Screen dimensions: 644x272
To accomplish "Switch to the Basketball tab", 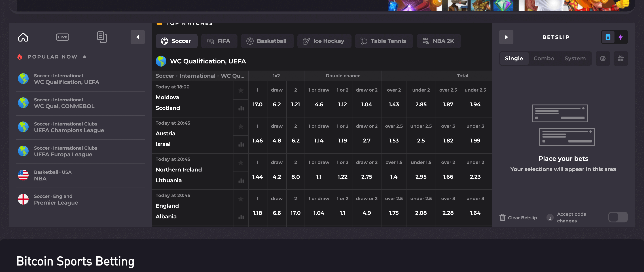I will click(x=271, y=41).
